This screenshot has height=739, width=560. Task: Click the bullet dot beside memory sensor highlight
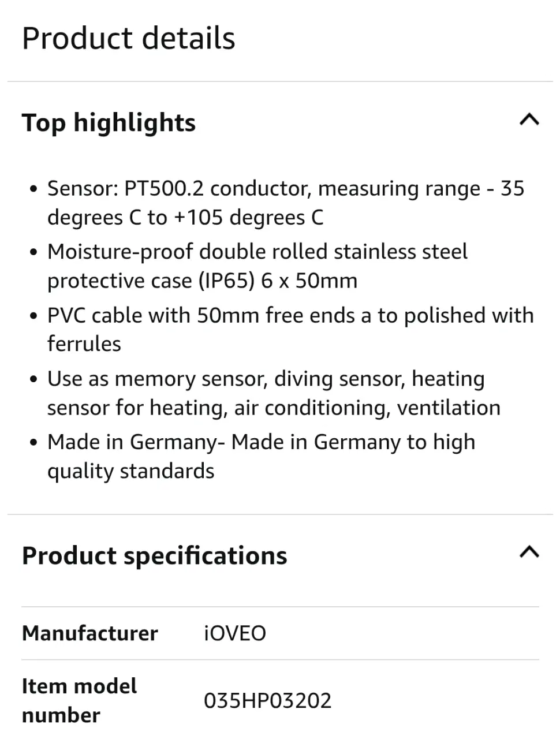[34, 379]
